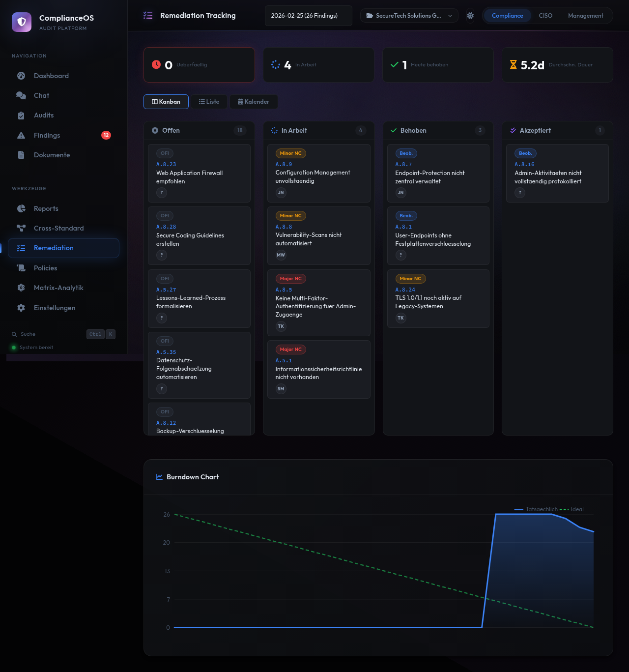Switch to the Liste view tab
629x672 pixels.
[209, 102]
